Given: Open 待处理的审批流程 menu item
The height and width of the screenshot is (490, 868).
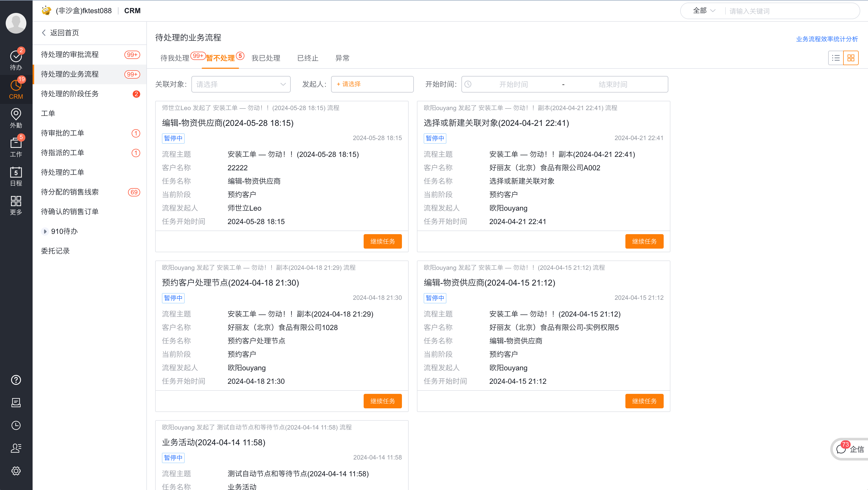Looking at the screenshot, I should click(90, 55).
